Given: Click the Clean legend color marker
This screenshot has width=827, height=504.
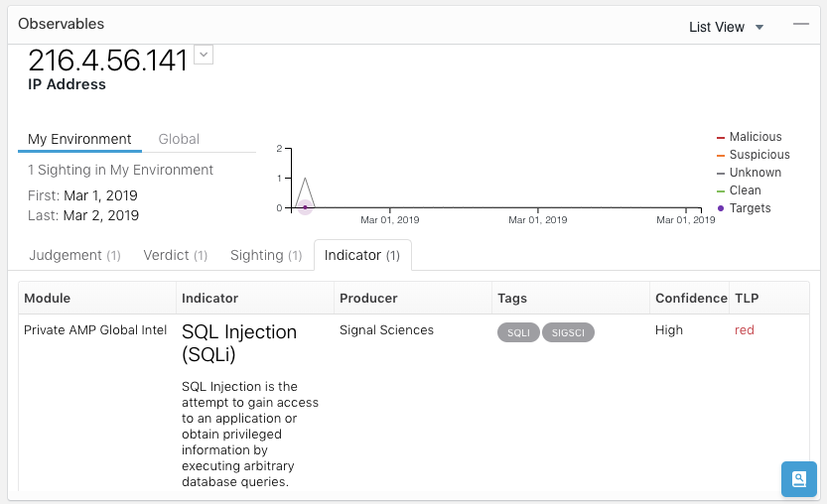Looking at the screenshot, I should pyautogui.click(x=721, y=190).
